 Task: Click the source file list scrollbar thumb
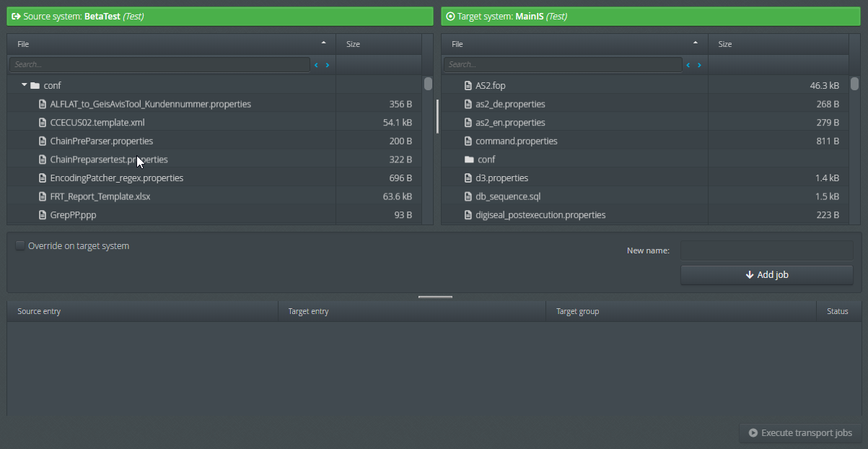tap(428, 84)
